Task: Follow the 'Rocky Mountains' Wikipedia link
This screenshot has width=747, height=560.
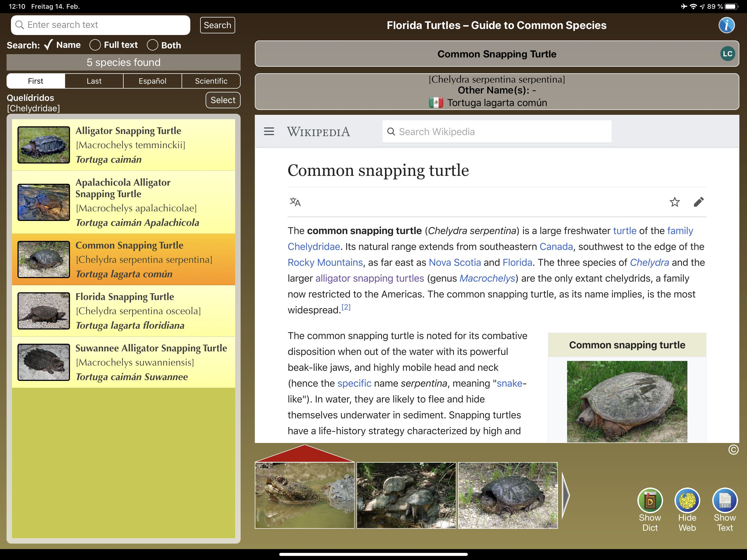Action: tap(325, 262)
